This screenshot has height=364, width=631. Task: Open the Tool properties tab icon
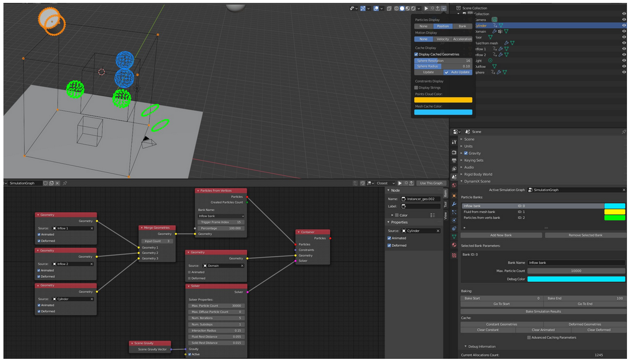pos(454,142)
